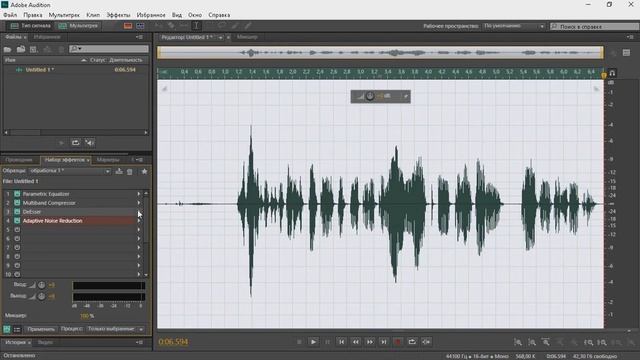Image resolution: width=640 pixels, height=360 pixels.
Task: Zoom in amplitude icon
Action: click(518, 342)
